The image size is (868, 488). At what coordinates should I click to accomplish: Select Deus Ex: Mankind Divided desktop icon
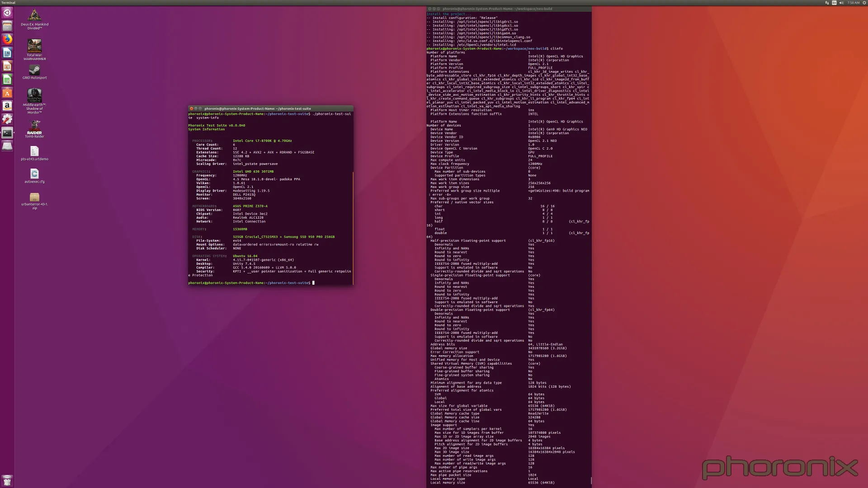[x=34, y=19]
